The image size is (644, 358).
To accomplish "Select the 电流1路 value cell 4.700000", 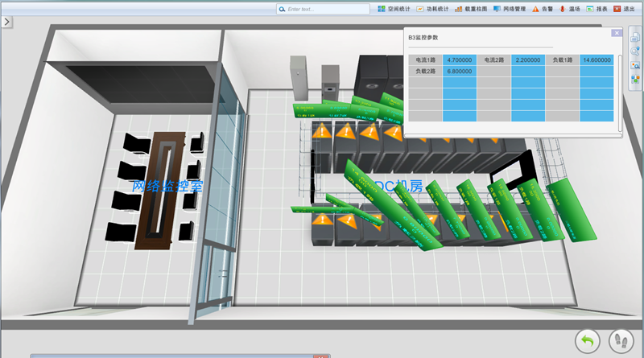I will (x=459, y=60).
